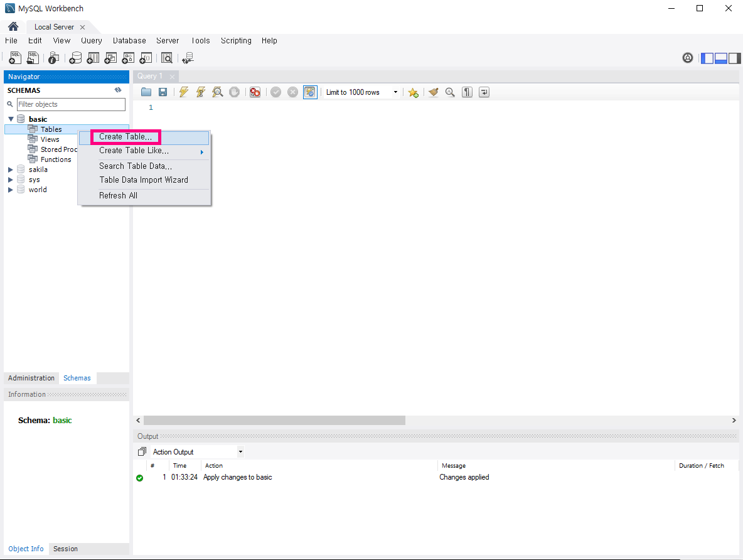Switch to the Schemas tab

tap(77, 378)
